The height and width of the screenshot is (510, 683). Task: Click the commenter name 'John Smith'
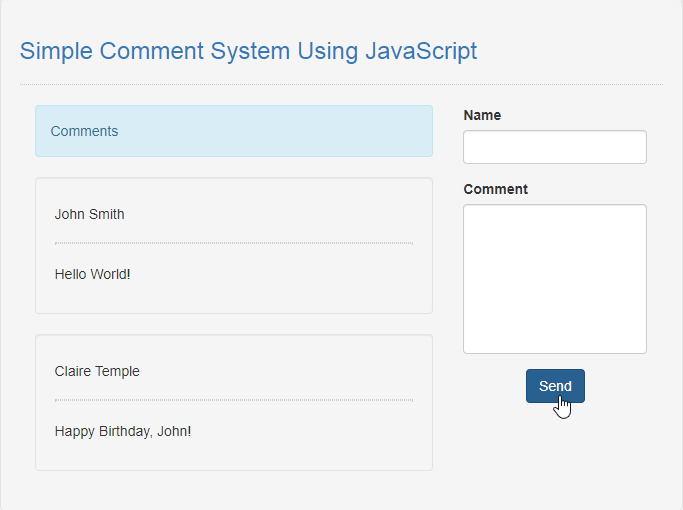pos(89,214)
